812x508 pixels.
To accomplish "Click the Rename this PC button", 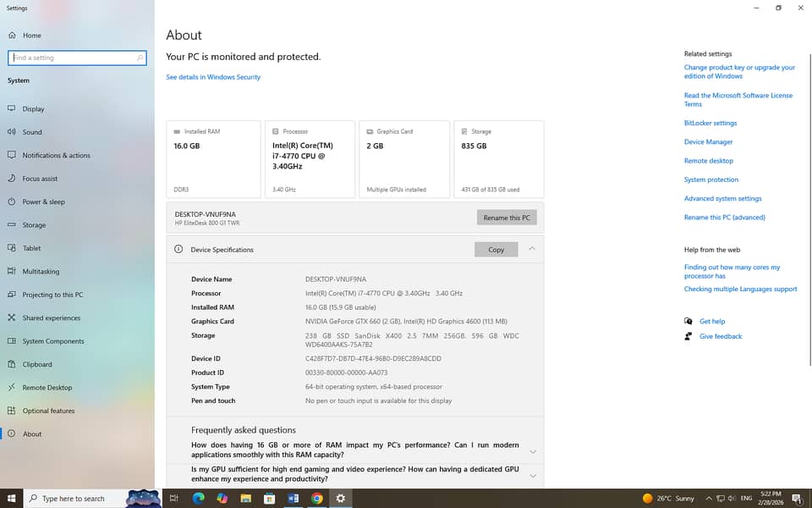I will point(507,218).
